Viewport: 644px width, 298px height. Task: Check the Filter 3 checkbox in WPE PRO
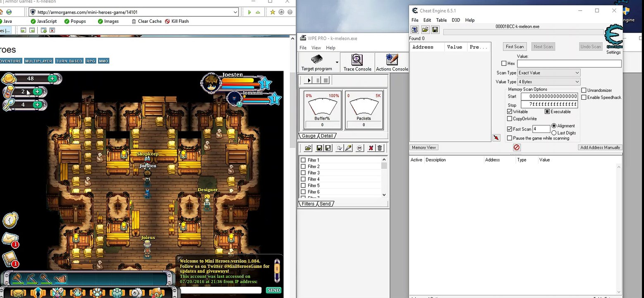tap(303, 173)
